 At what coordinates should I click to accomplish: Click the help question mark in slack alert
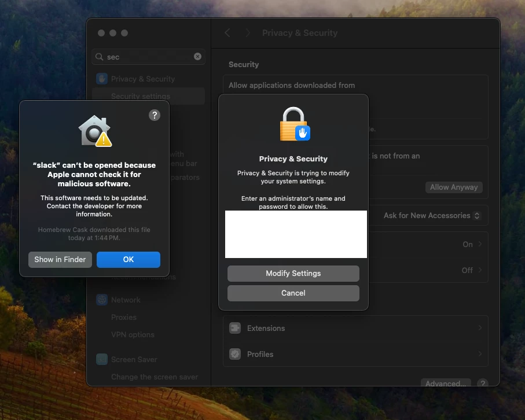coord(155,115)
